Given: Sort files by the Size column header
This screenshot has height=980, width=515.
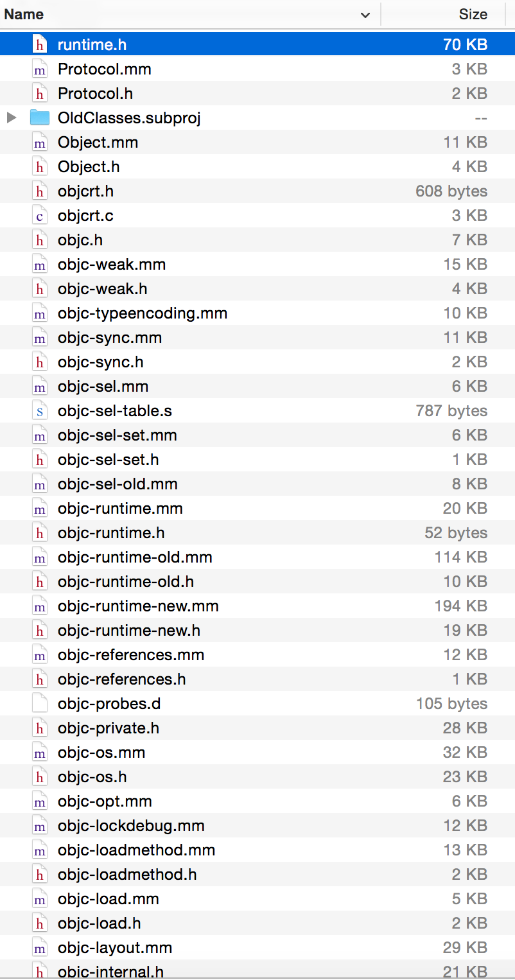Looking at the screenshot, I should (473, 15).
